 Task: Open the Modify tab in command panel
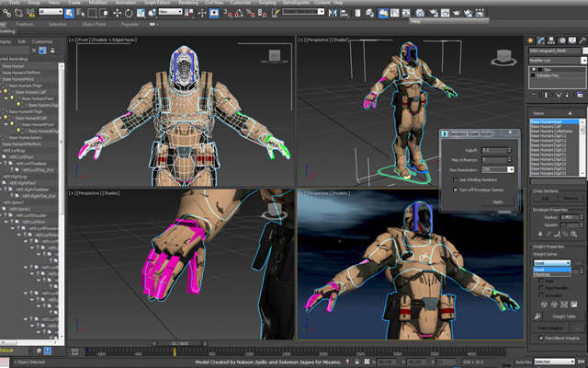[540, 41]
